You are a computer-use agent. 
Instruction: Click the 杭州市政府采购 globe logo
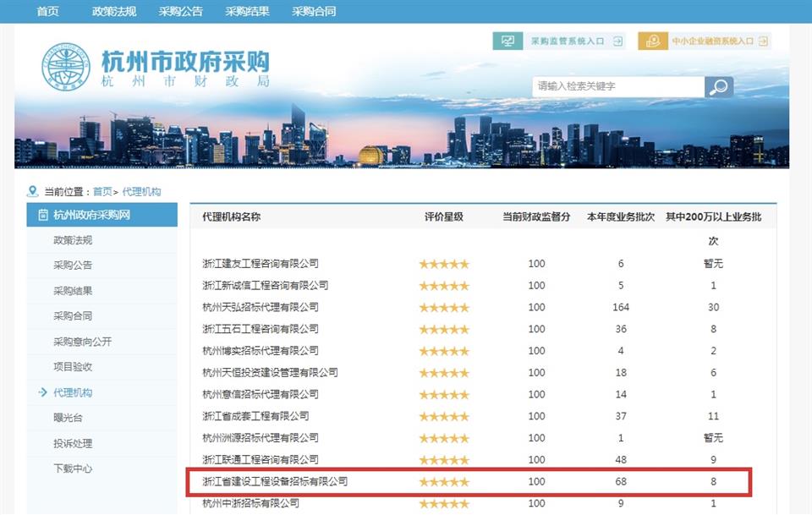coord(66,67)
